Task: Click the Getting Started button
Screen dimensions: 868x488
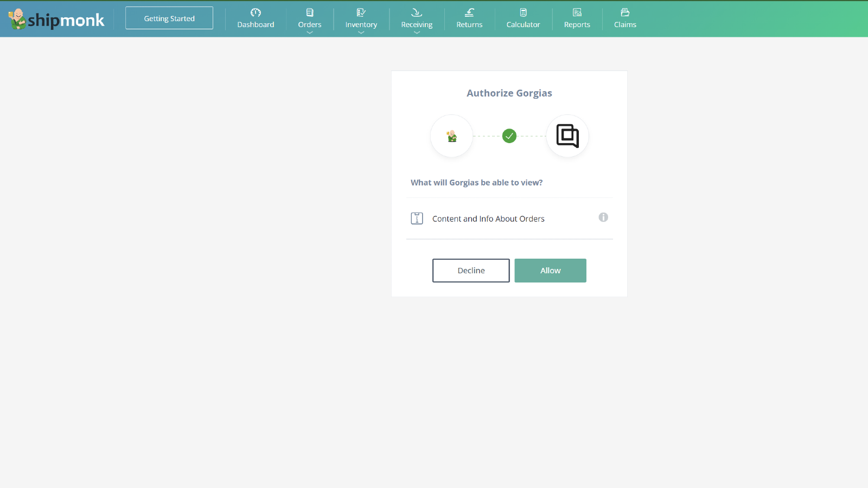Action: 169,17
